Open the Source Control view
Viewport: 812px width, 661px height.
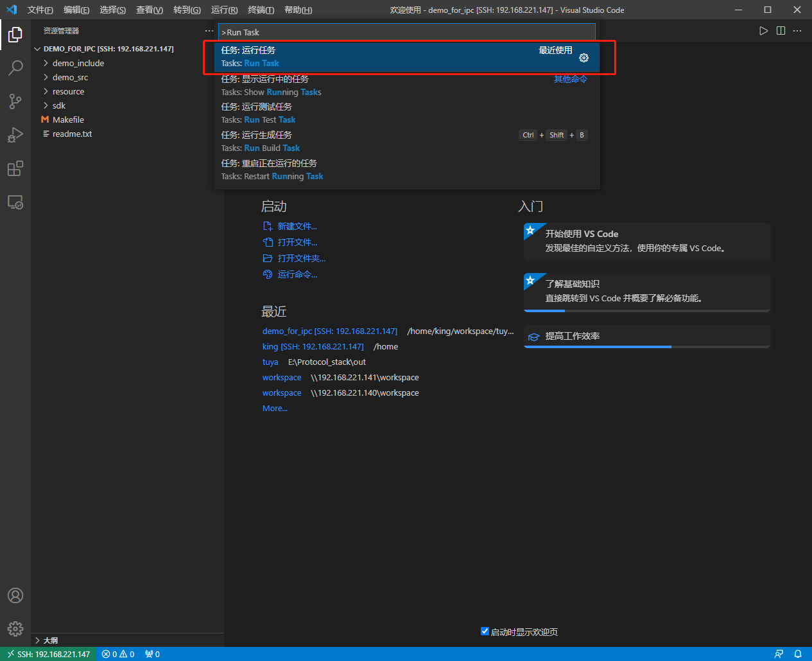(15, 101)
